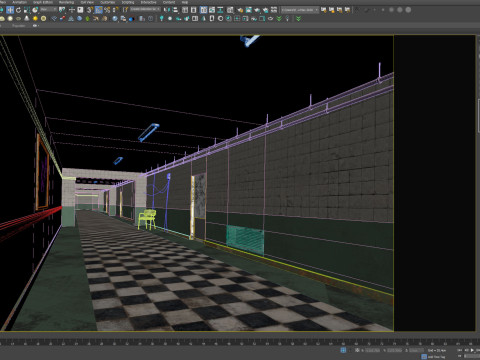
Task: Click the Go to Start button
Action: (x=459, y=350)
